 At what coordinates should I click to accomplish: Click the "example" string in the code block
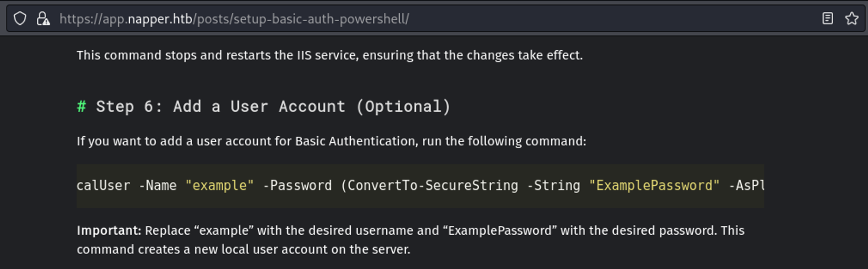click(219, 186)
